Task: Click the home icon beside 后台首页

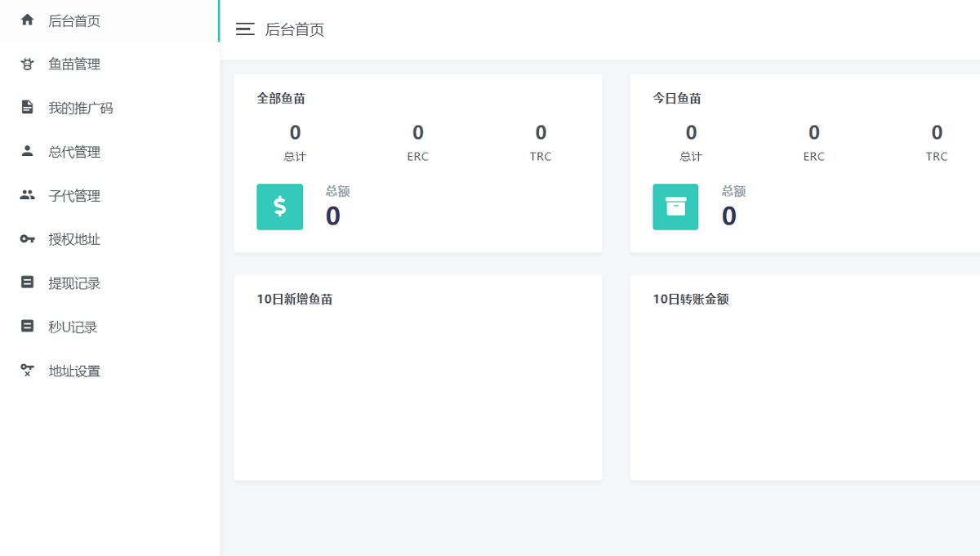Action: point(28,20)
